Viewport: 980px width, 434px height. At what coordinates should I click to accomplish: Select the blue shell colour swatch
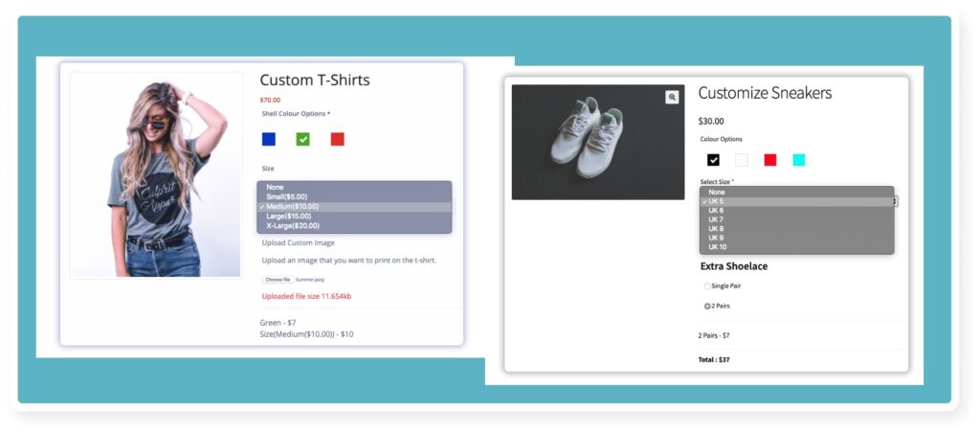(x=269, y=139)
